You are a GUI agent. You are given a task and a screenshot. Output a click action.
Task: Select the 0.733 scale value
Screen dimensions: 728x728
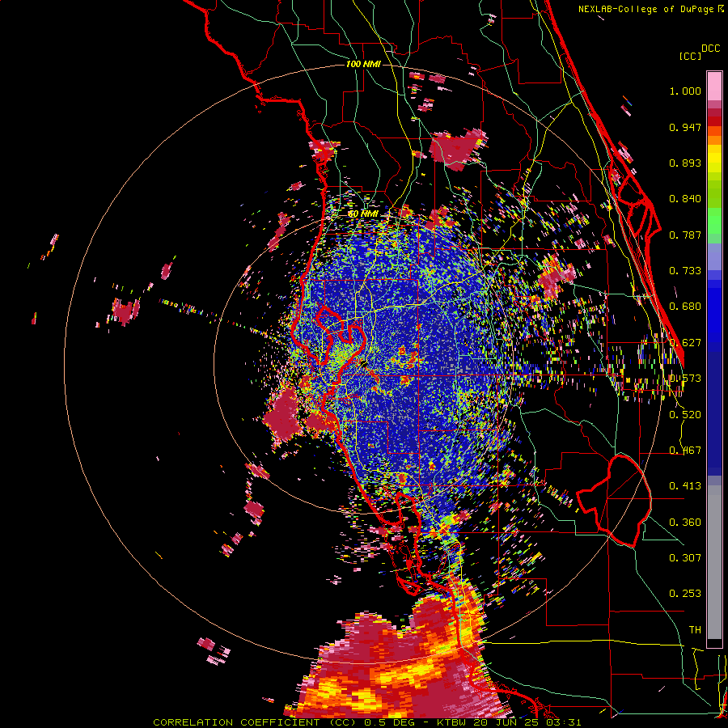pyautogui.click(x=685, y=271)
